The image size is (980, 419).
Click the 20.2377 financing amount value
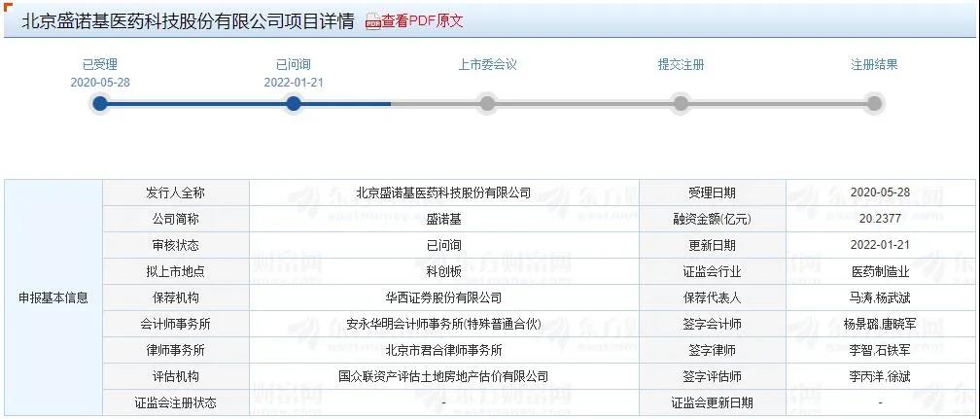tap(881, 219)
